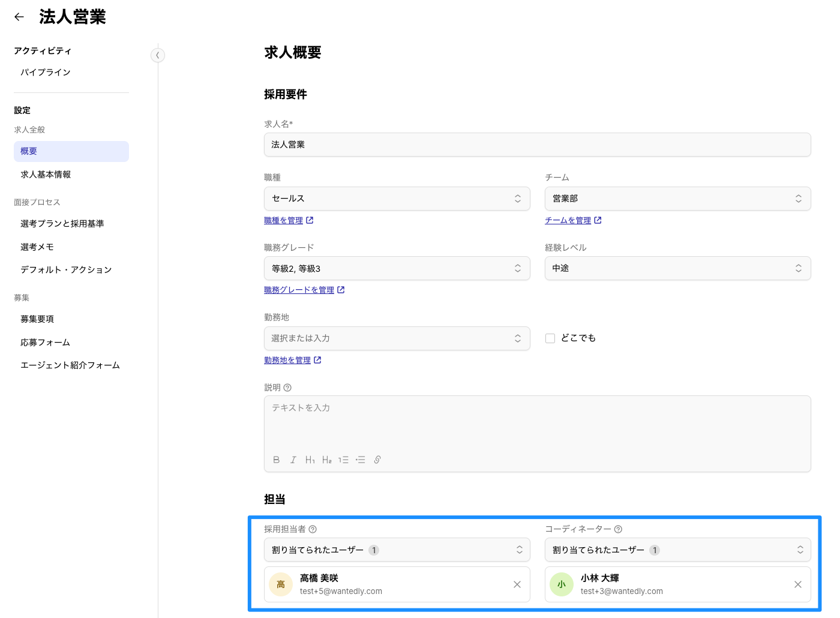
Task: Open the 職種 dropdown showing セールス
Action: click(x=397, y=199)
